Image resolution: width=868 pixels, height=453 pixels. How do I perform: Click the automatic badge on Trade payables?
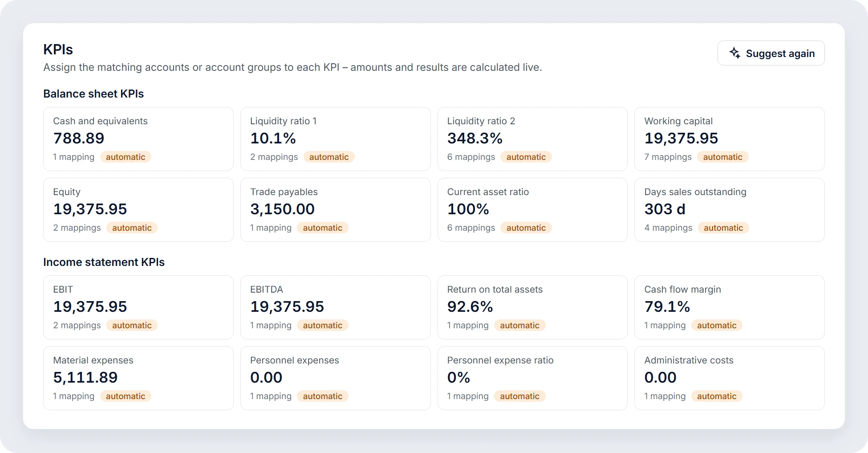[x=323, y=228]
